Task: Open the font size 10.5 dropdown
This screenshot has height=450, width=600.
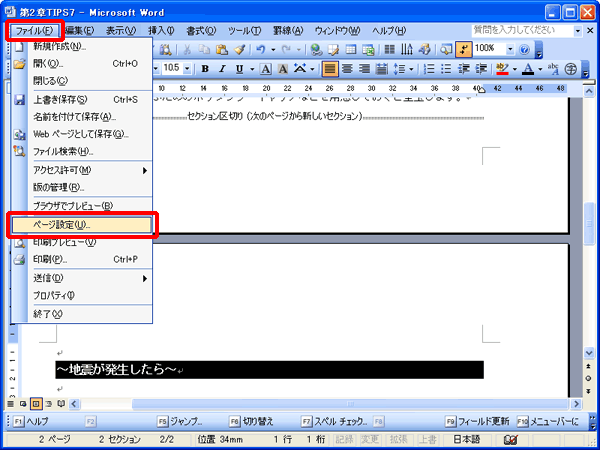Action: (187, 69)
